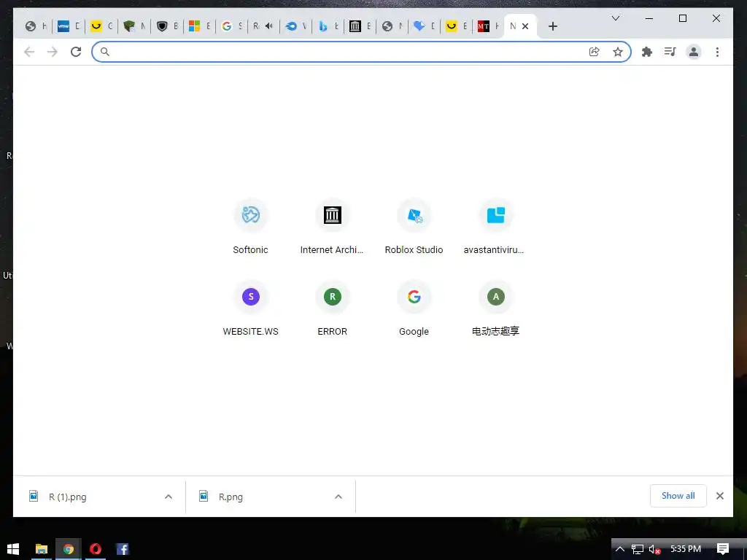Switch to the Microsoft logo tab
747x560 pixels.
pyautogui.click(x=199, y=26)
